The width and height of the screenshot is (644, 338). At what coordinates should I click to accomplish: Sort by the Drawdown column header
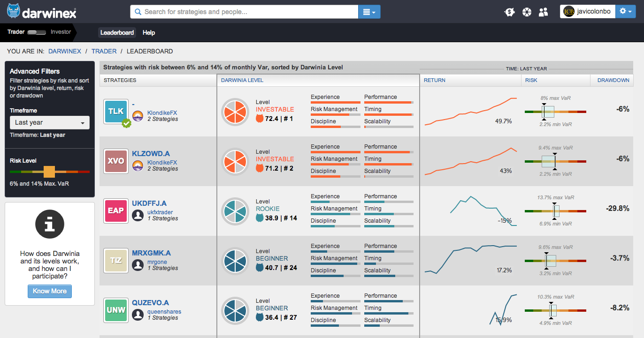point(613,80)
